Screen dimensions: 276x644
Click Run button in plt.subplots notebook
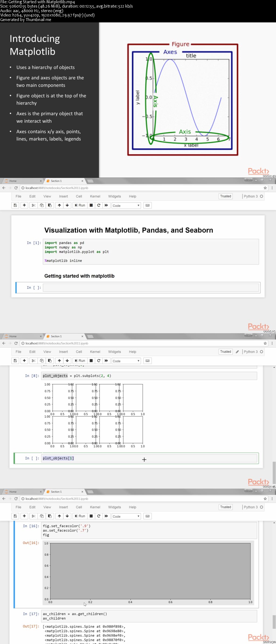point(80,361)
